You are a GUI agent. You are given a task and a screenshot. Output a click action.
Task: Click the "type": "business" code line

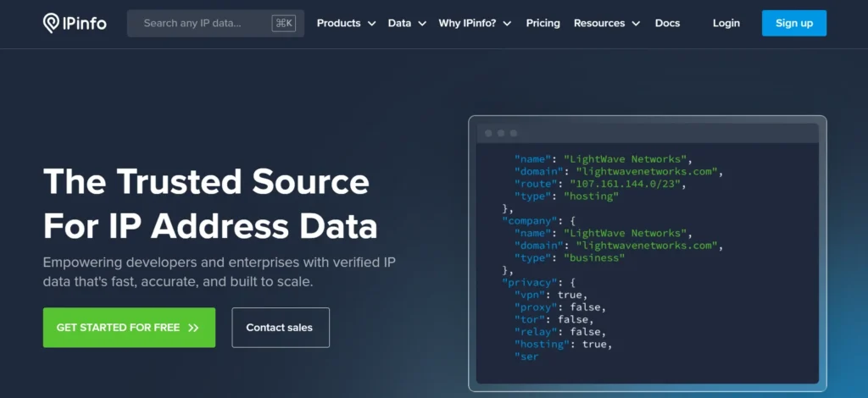570,257
